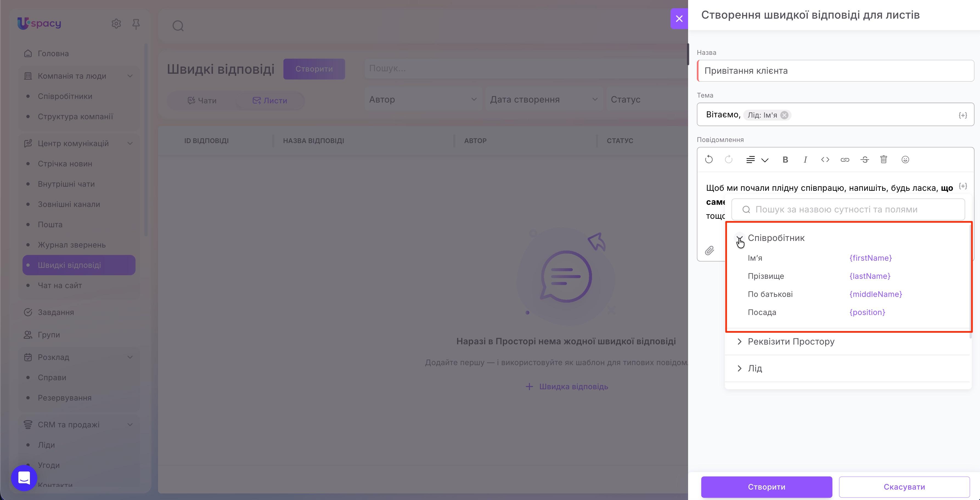This screenshot has width=980, height=500.
Task: Remove the Лід: Ім'я tag
Action: (784, 115)
